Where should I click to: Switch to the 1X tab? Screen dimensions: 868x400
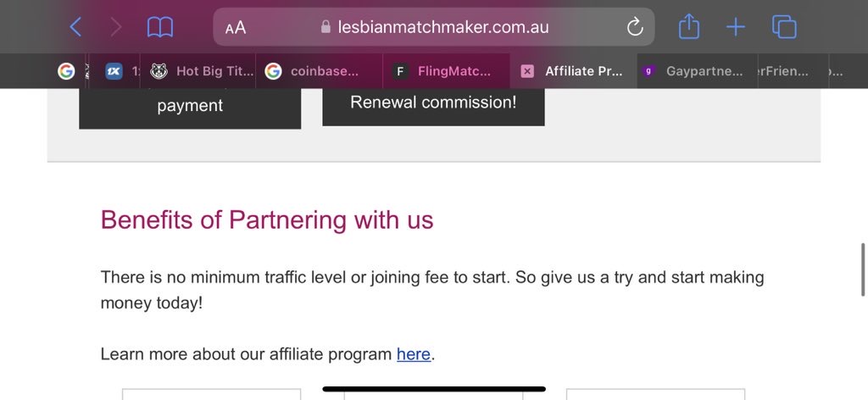click(x=122, y=71)
